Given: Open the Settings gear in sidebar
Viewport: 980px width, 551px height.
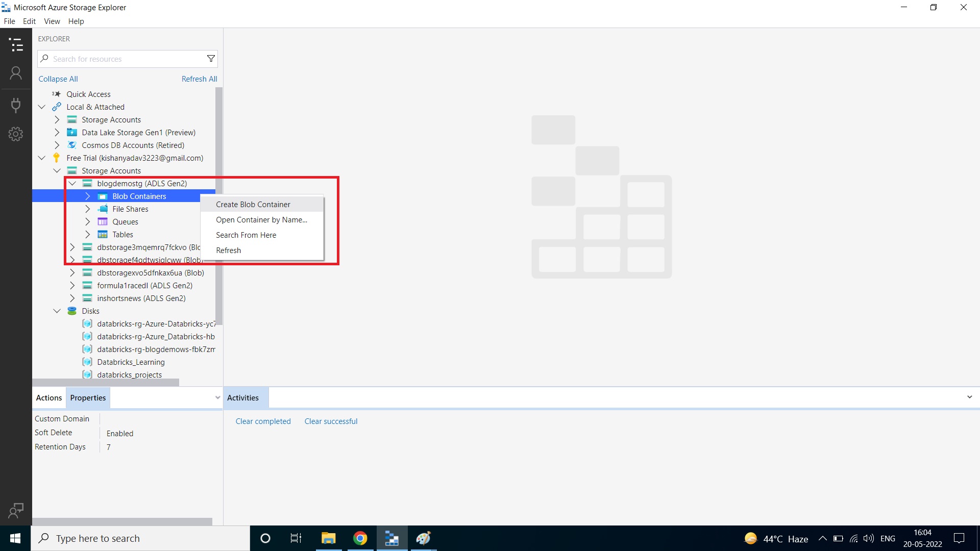Looking at the screenshot, I should click(16, 134).
